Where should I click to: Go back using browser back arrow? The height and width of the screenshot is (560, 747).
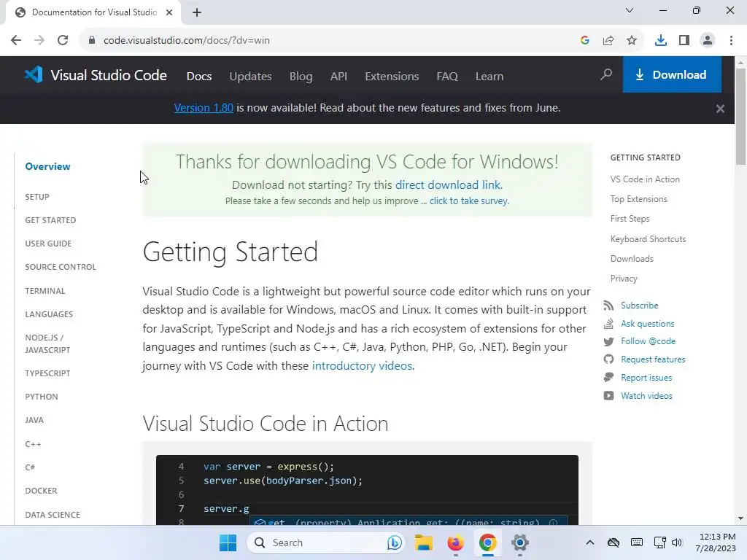pyautogui.click(x=16, y=41)
